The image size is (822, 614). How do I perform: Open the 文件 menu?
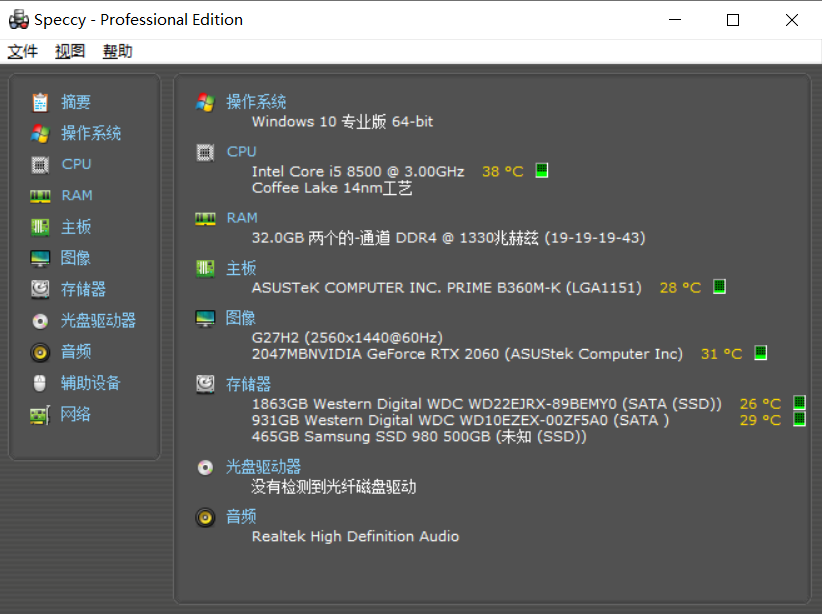(23, 51)
